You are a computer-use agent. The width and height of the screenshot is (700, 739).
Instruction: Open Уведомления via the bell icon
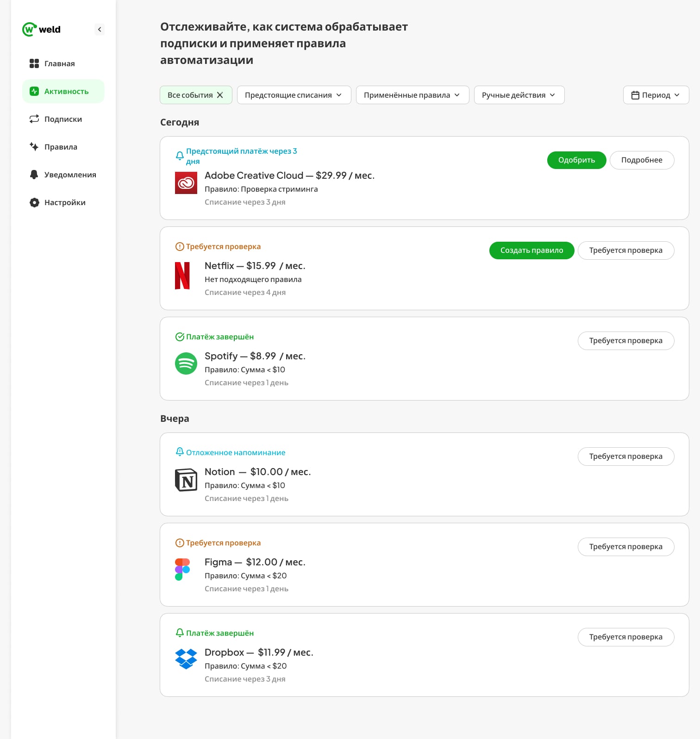coord(34,175)
